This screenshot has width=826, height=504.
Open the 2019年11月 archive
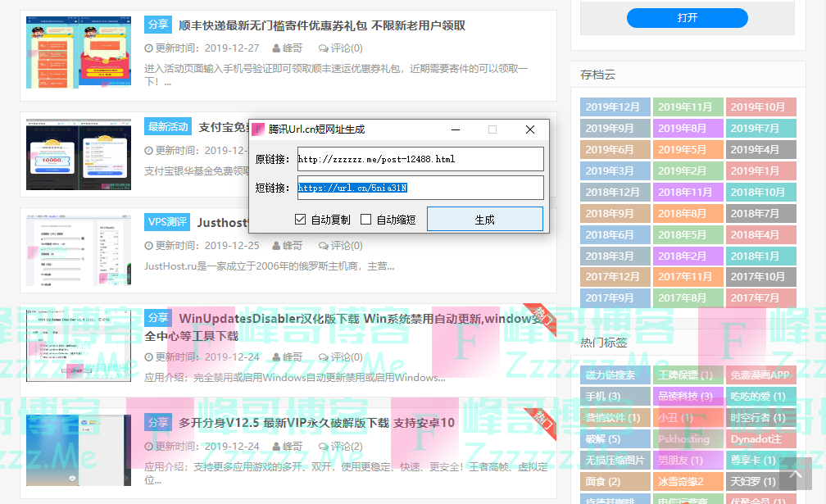pos(688,107)
